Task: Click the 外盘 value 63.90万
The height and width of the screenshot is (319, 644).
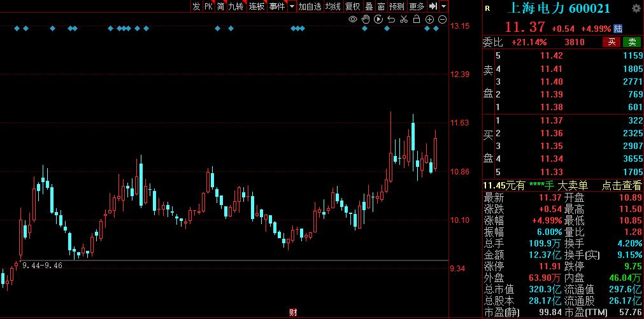Action: 545,278
